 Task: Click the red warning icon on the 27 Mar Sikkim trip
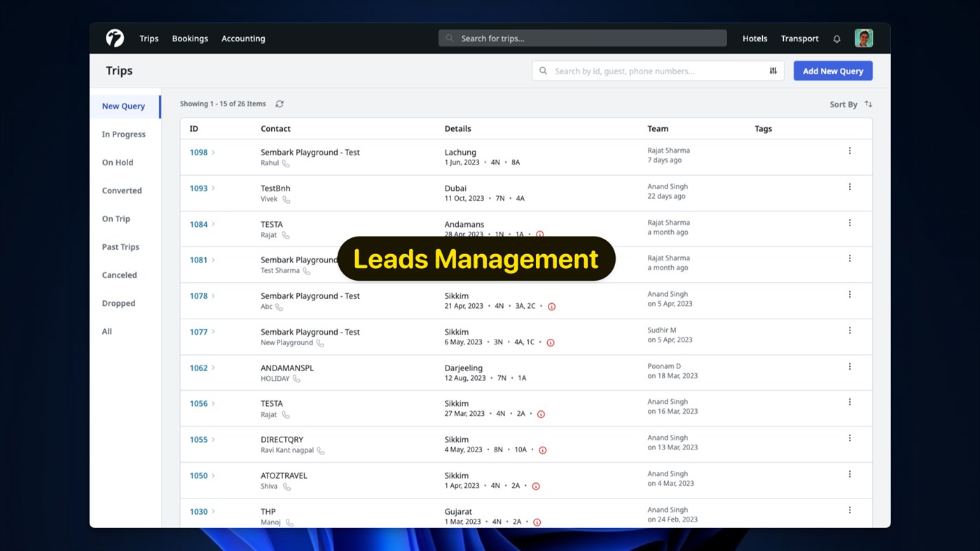(x=541, y=414)
